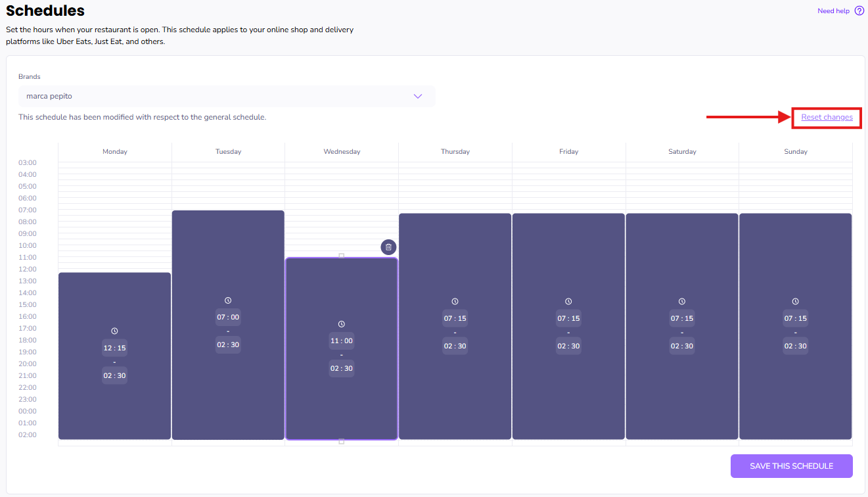Click the 03:00 time label
The image size is (868, 497).
click(x=28, y=162)
